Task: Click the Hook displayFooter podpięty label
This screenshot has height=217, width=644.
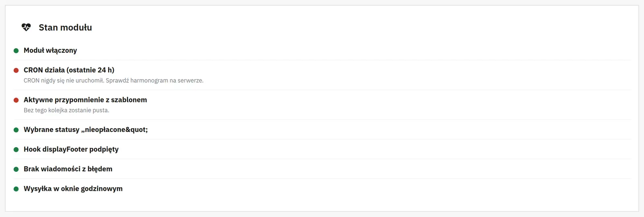Action: tap(71, 149)
